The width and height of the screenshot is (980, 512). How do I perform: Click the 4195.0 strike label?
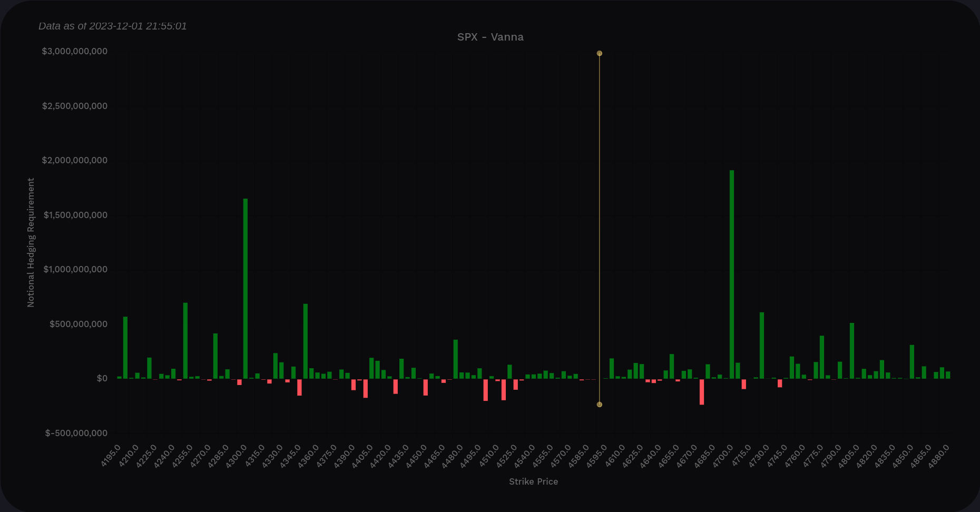pyautogui.click(x=111, y=456)
